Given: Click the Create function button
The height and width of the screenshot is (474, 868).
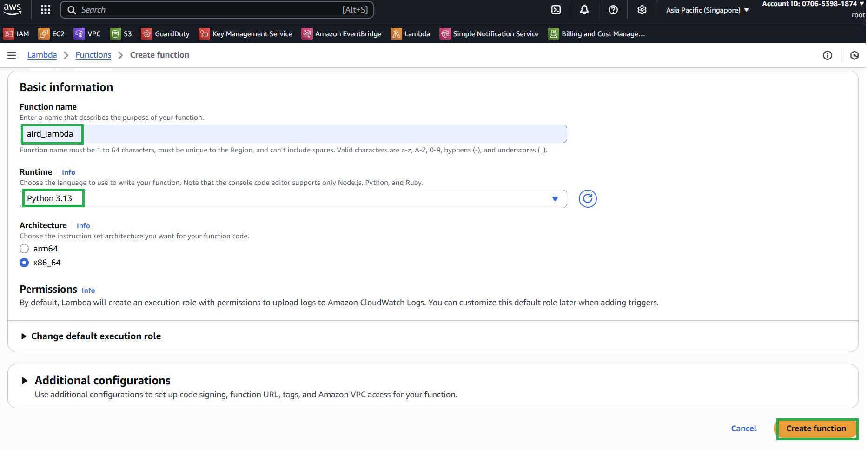Looking at the screenshot, I should click(x=816, y=428).
